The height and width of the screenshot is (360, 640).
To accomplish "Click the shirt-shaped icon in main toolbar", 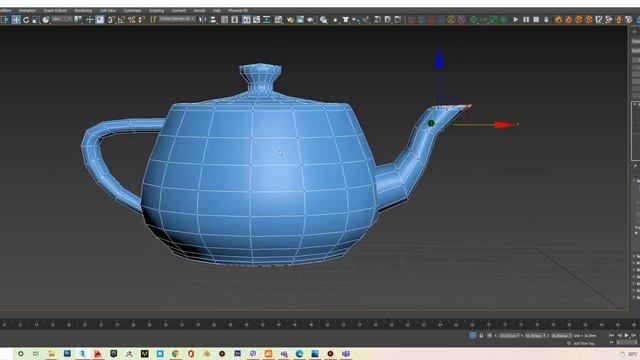I will pyautogui.click(x=346, y=20).
